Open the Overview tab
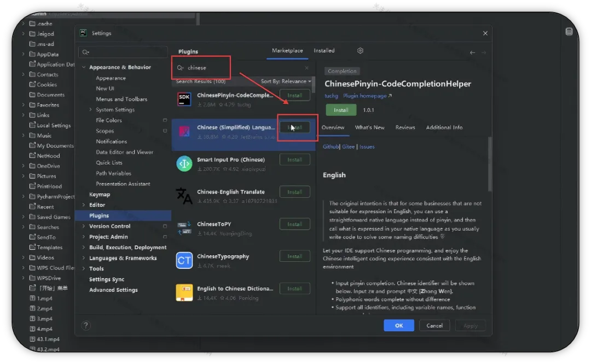 tap(333, 127)
